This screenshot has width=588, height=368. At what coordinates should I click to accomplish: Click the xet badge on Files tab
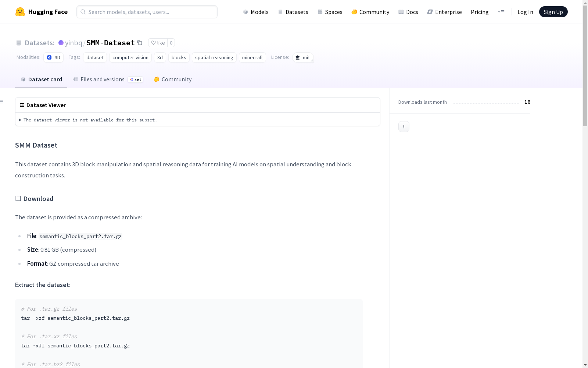(x=136, y=79)
